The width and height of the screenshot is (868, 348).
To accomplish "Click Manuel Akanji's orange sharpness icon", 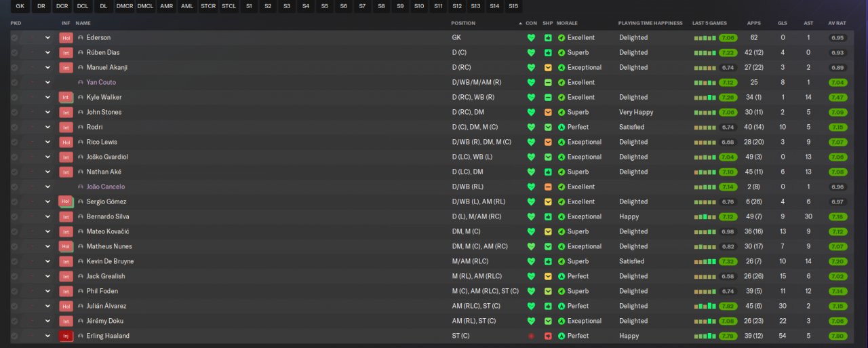I will point(548,68).
